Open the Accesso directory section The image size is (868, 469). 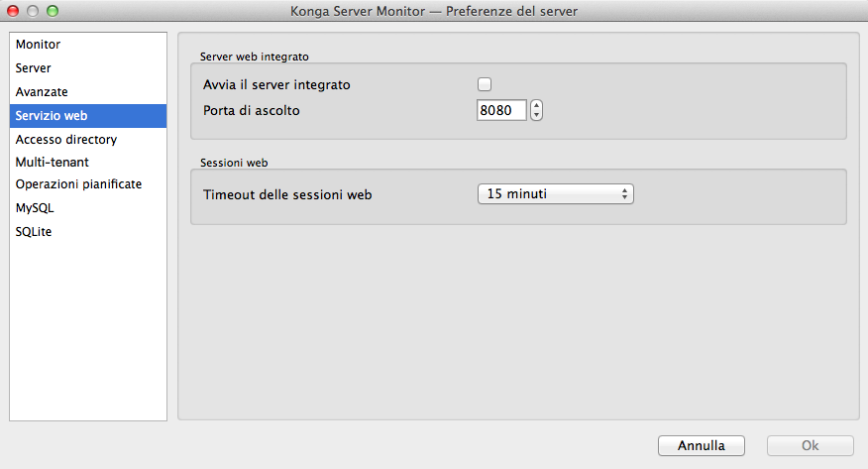pyautogui.click(x=66, y=140)
